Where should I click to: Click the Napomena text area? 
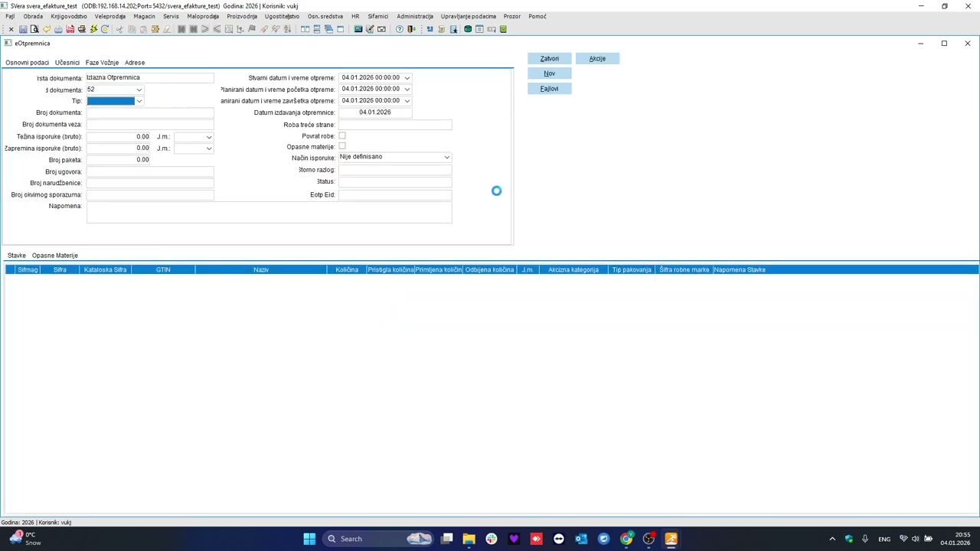tap(269, 213)
